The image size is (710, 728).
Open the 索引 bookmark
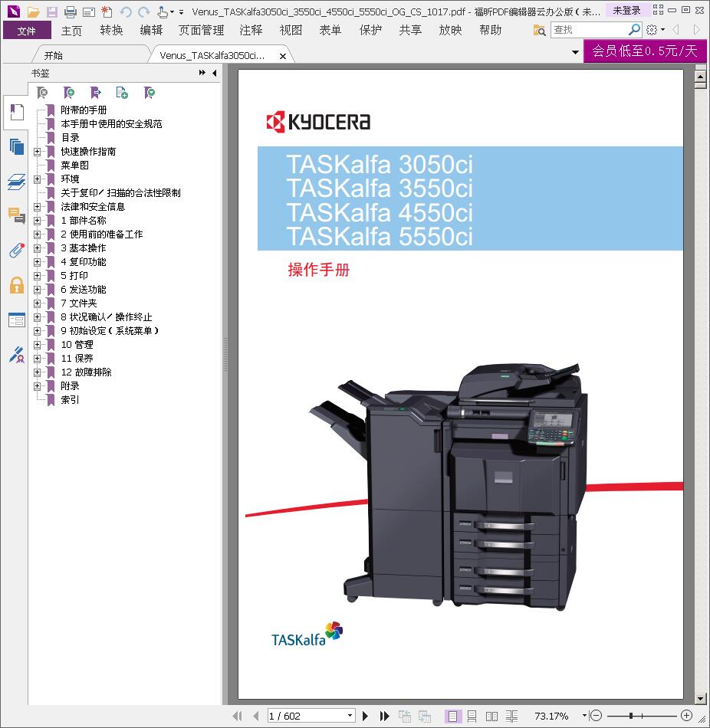tap(71, 400)
